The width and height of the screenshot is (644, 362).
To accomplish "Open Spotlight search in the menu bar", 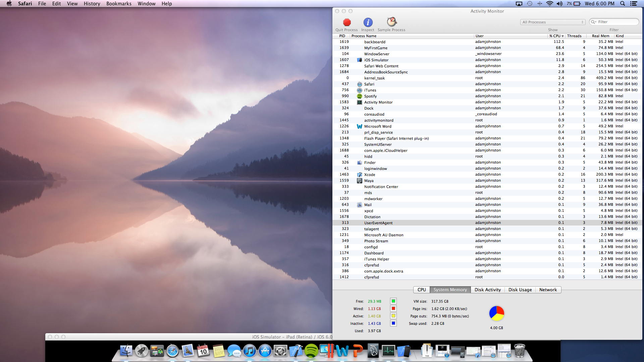I will pos(623,4).
